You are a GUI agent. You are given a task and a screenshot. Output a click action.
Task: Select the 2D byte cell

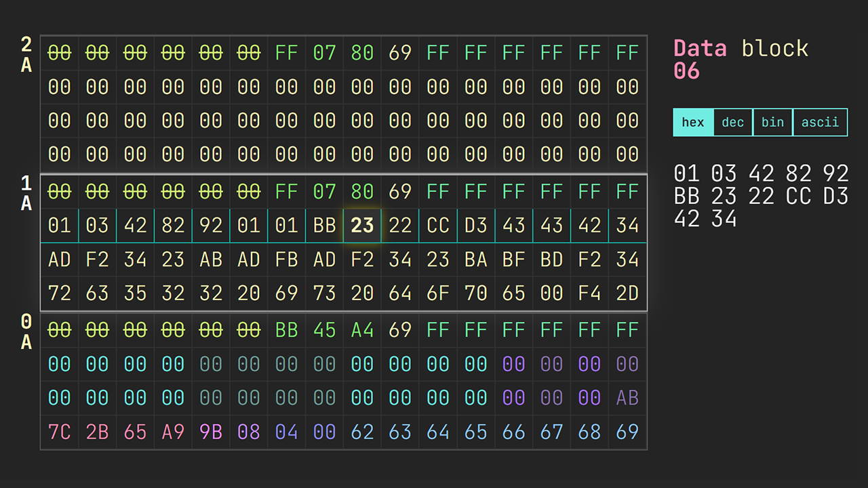pos(628,293)
